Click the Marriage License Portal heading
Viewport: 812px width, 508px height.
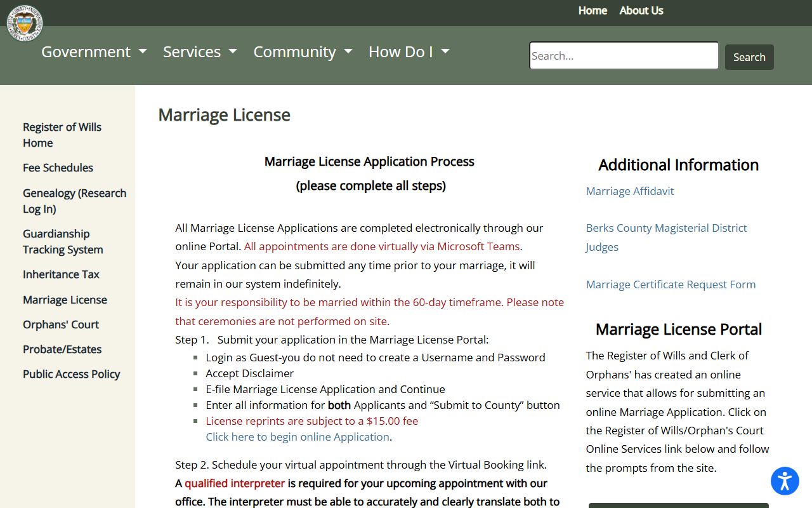tap(678, 330)
